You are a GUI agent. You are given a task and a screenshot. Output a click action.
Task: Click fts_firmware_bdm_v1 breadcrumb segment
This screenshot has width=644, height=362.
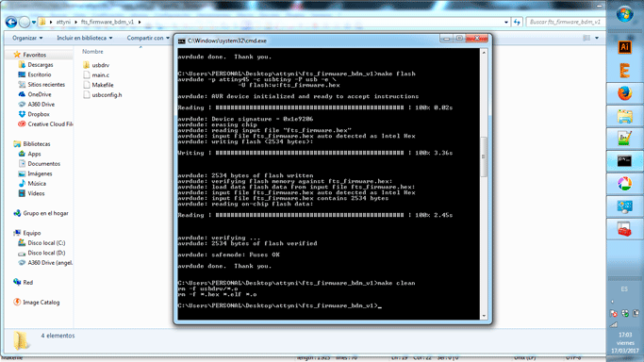tap(107, 23)
